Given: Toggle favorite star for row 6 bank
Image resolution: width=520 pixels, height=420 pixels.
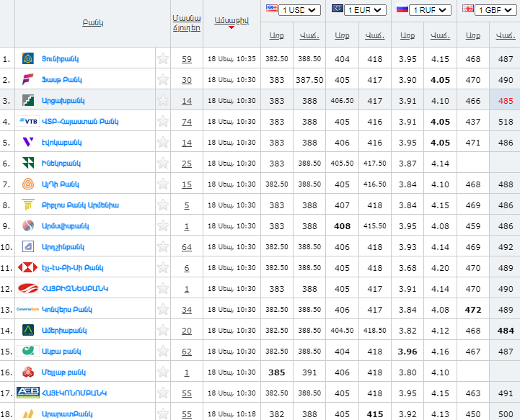Looking at the screenshot, I should click(163, 163).
